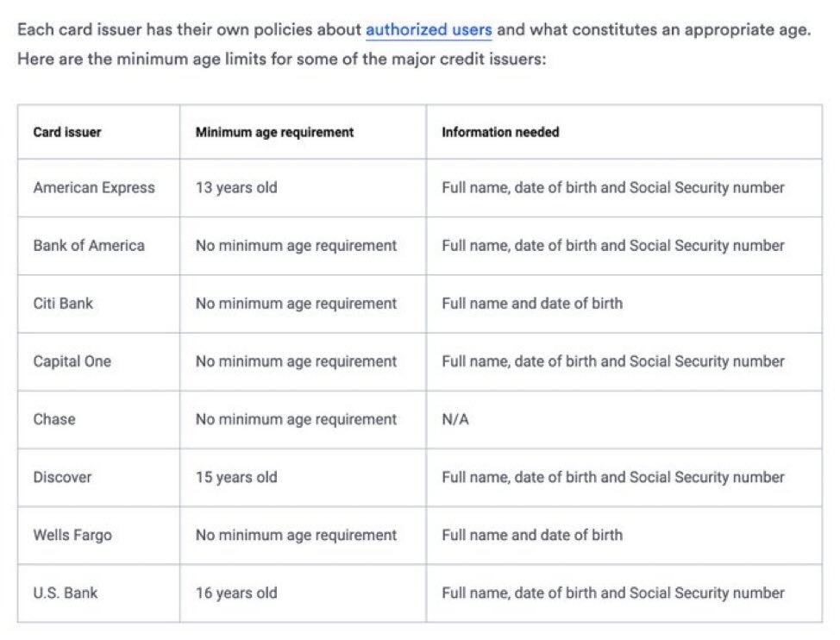Screen dimensions: 840x640
Task: Click the Minimum age requirement header
Action: tap(274, 132)
